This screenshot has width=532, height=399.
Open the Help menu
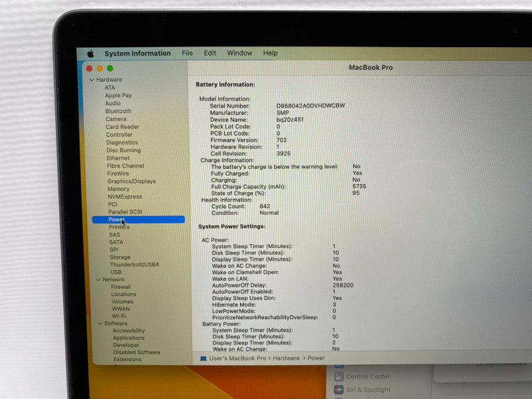pyautogui.click(x=270, y=53)
